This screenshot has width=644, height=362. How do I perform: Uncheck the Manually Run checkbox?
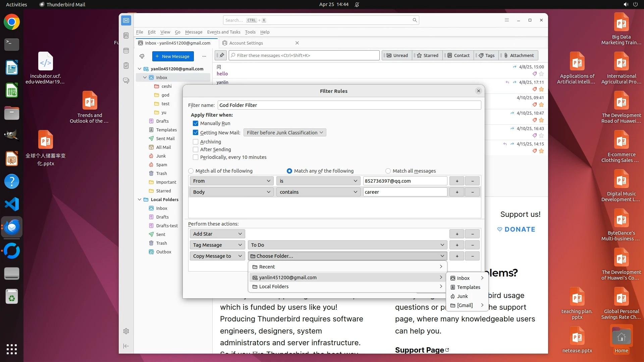pyautogui.click(x=196, y=123)
